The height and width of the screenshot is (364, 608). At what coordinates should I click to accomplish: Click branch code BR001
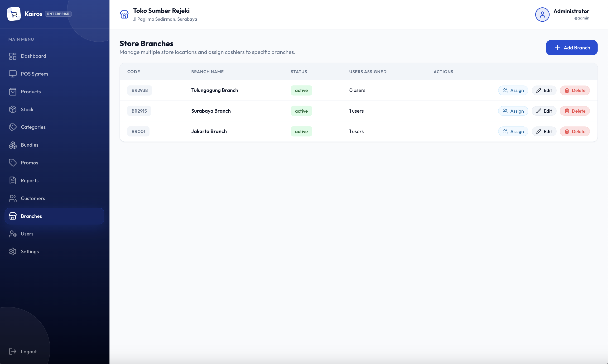pyautogui.click(x=138, y=131)
